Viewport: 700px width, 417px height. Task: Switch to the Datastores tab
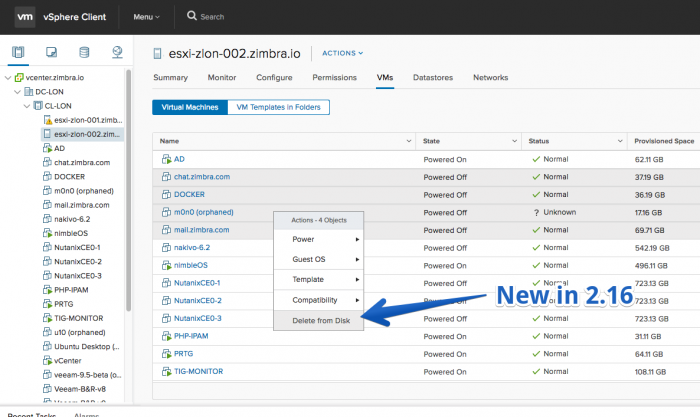point(433,78)
